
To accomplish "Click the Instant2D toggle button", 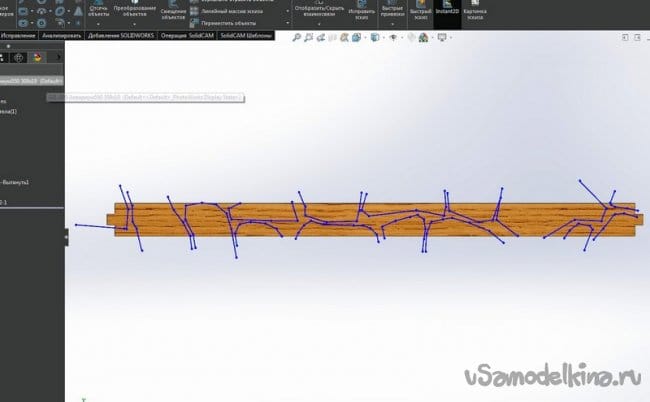I will (x=444, y=11).
